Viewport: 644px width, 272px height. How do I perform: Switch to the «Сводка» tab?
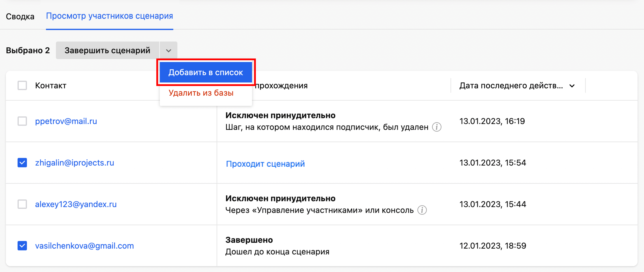tap(20, 16)
